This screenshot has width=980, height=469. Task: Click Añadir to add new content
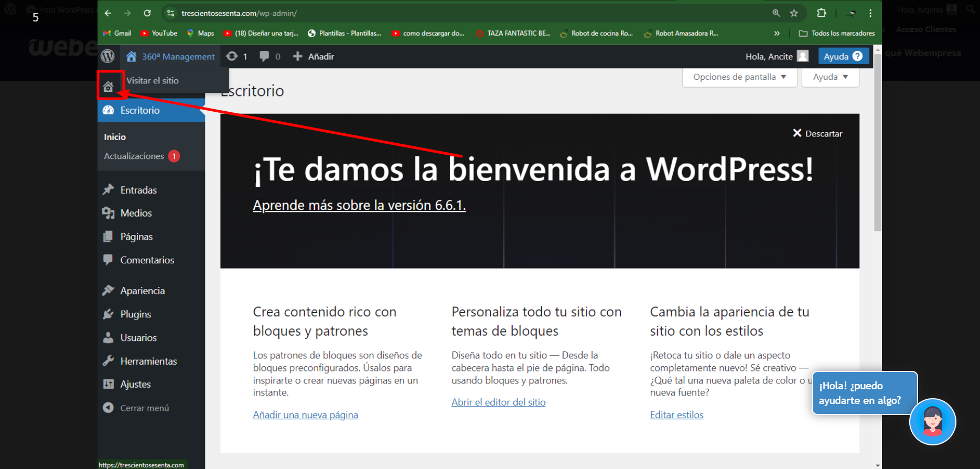click(x=313, y=56)
